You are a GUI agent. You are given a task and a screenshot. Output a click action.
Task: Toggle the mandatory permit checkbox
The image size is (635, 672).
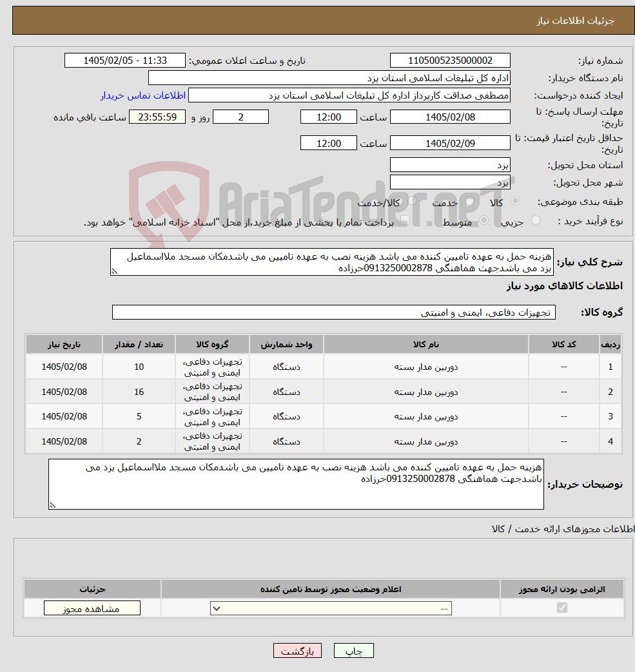click(562, 608)
